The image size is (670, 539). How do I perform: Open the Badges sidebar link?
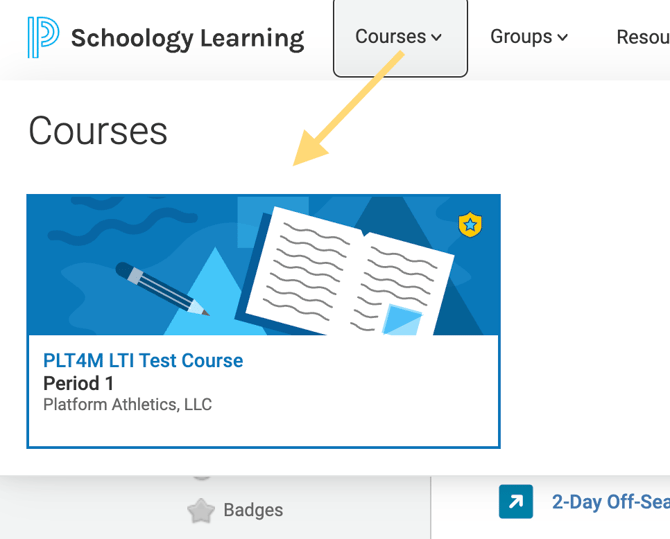(253, 510)
